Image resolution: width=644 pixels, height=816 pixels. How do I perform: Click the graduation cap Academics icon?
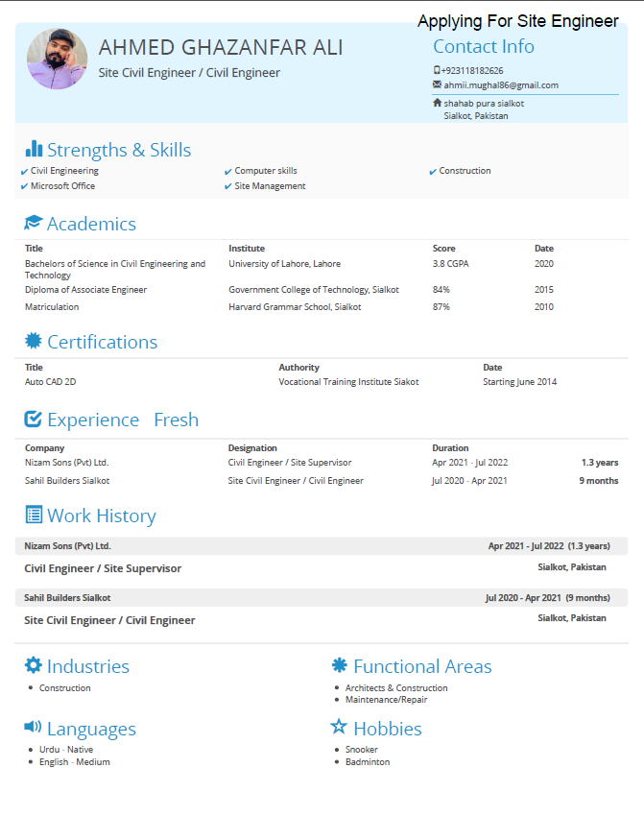tap(34, 223)
